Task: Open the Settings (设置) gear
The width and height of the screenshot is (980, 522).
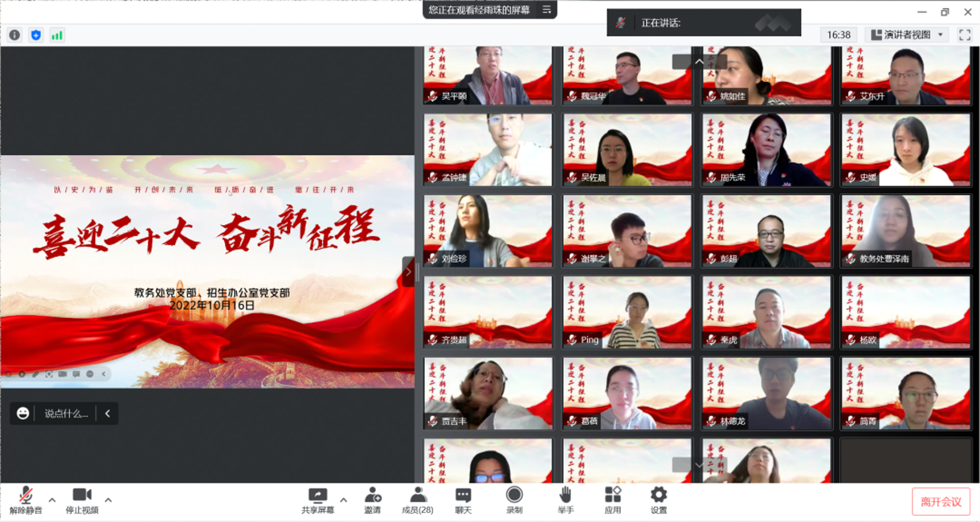Action: tap(659, 500)
